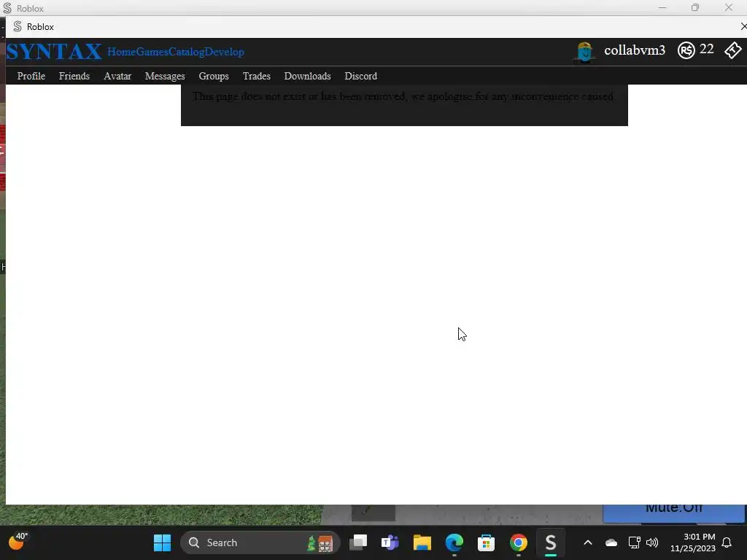The height and width of the screenshot is (560, 747).
Task: Click the volume speaker tray icon
Action: [651, 542]
